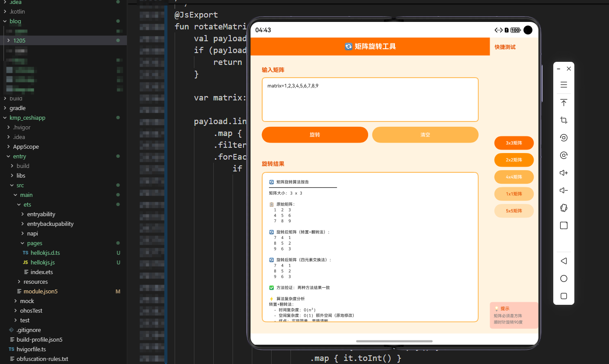The image size is (609, 364).
Task: Expand the napi folder
Action: tap(22, 233)
